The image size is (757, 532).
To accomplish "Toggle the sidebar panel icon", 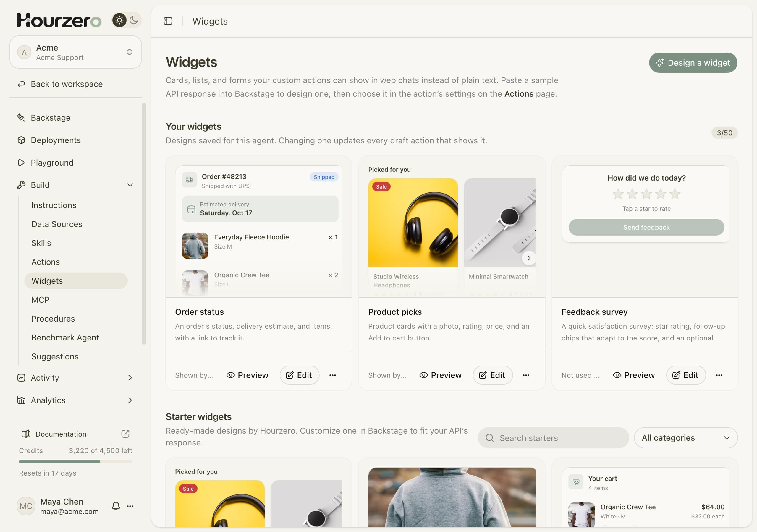I will [x=168, y=21].
